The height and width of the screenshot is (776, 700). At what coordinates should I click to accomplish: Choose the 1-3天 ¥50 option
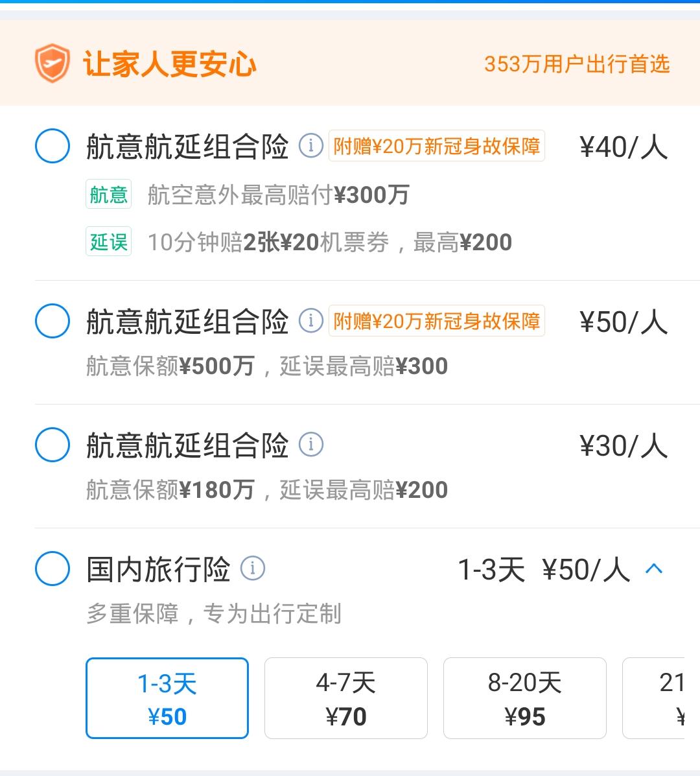click(167, 698)
